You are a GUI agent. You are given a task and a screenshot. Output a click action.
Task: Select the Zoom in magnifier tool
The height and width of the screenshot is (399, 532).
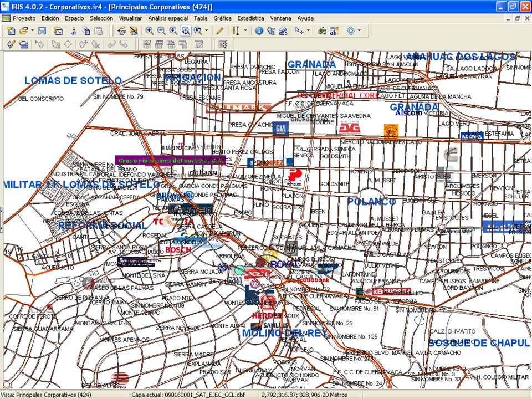(x=149, y=31)
